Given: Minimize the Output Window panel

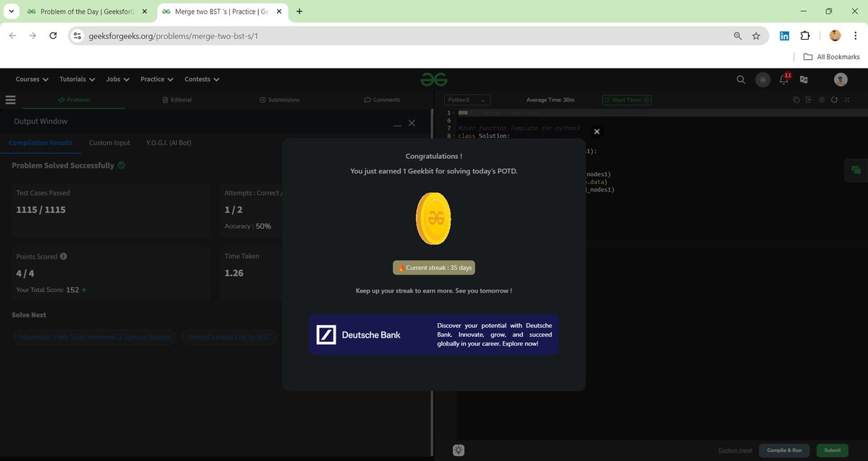Looking at the screenshot, I should click(x=397, y=124).
